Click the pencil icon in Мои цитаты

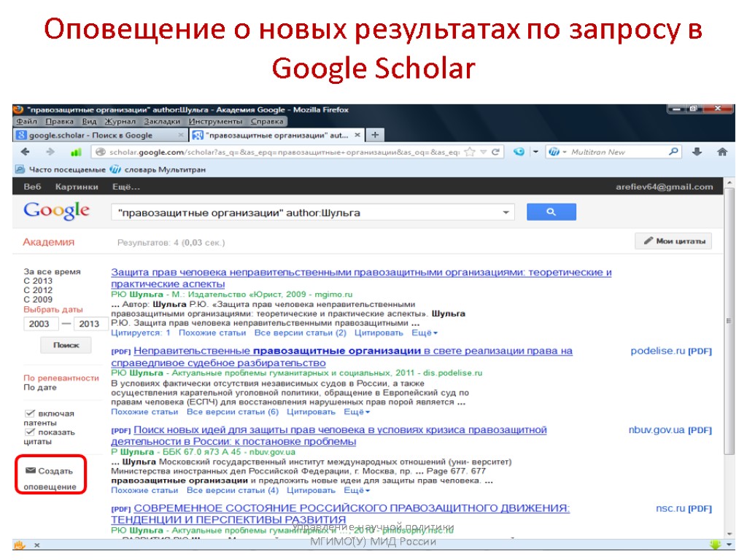(649, 241)
